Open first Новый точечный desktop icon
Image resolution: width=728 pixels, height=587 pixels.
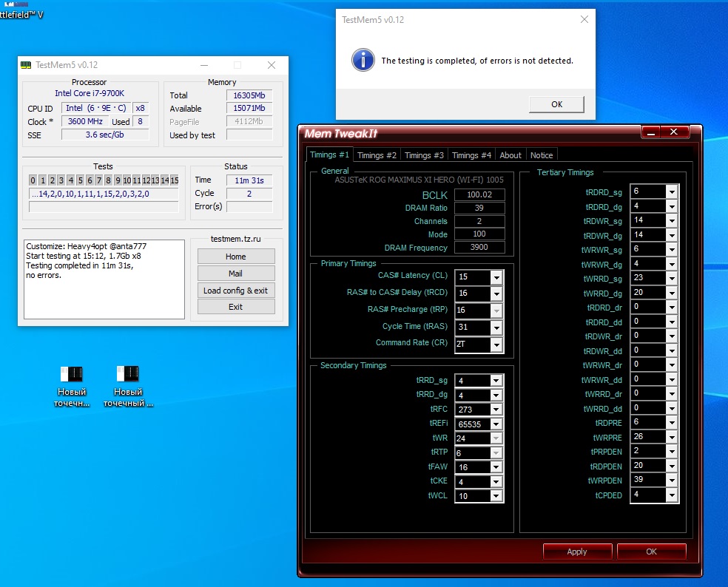[72, 386]
